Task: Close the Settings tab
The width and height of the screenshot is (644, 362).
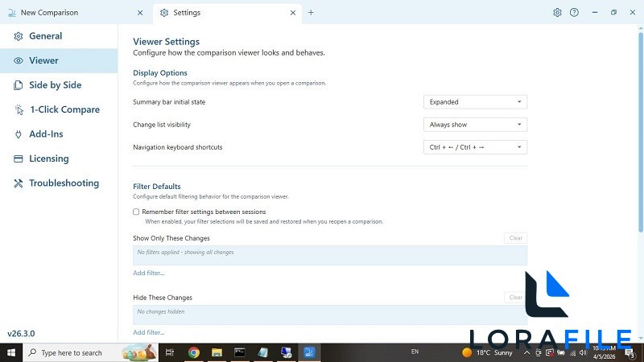Action: click(x=293, y=13)
